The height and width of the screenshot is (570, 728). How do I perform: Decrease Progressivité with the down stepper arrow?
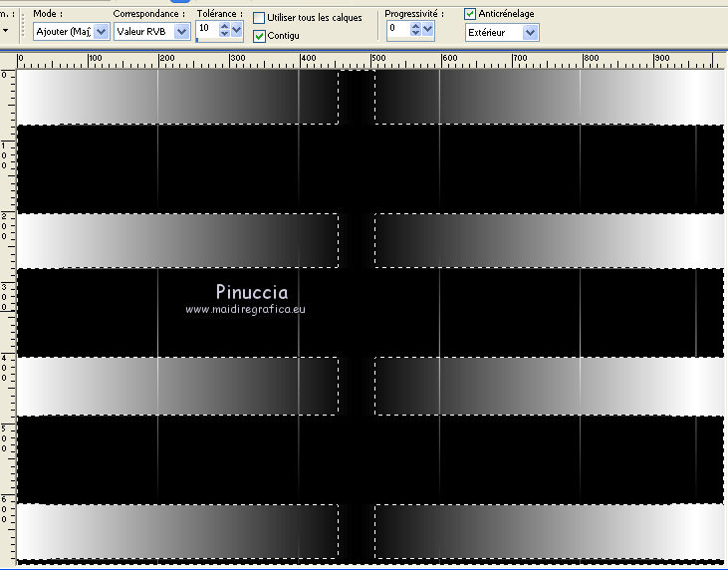[415, 34]
